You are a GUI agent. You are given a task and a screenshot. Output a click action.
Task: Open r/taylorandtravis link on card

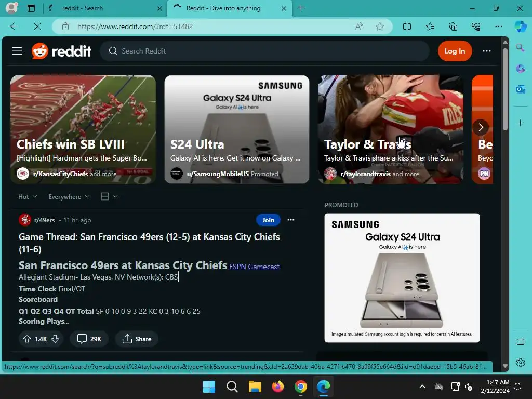(x=365, y=174)
